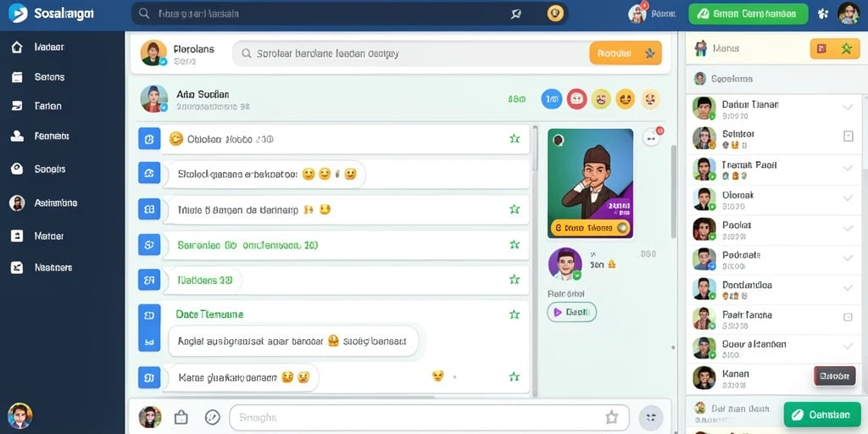Expand the Tremak Paoil contact chevron
The image size is (868, 434).
click(848, 167)
